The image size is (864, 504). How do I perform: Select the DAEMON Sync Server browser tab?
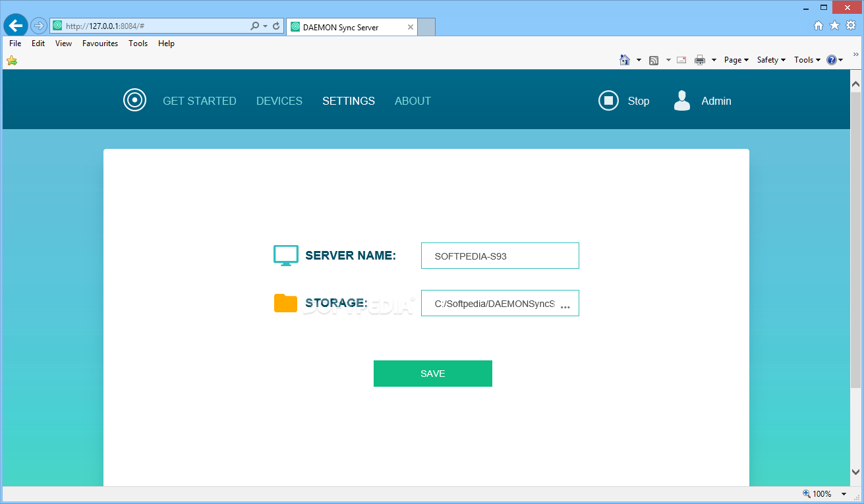point(353,27)
